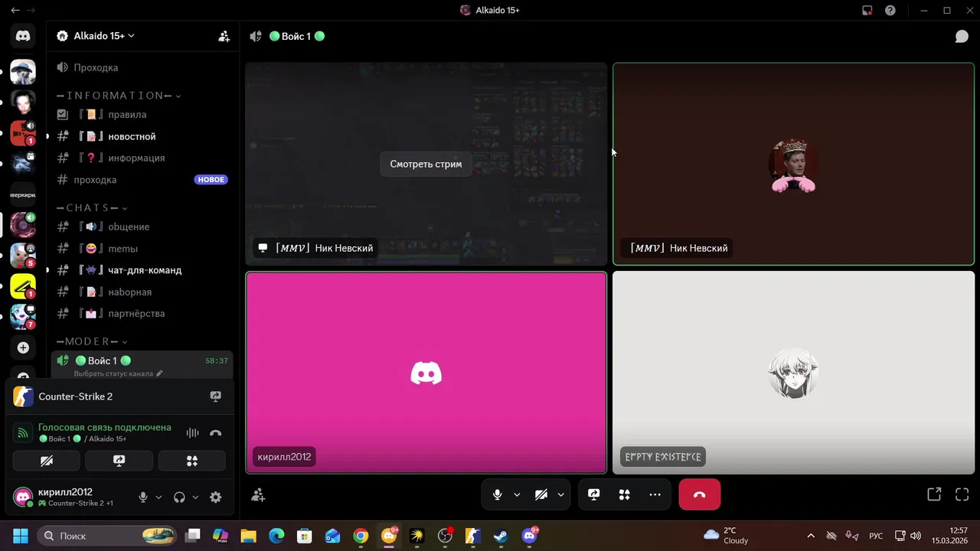Open inbox icon in title bar
Screen dimensions: 980x551
[867, 11]
